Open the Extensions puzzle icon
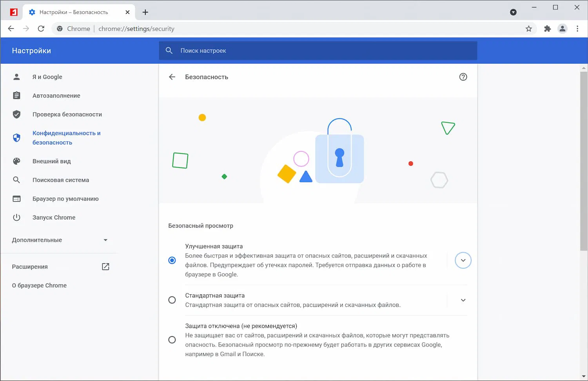The image size is (588, 381). (548, 29)
